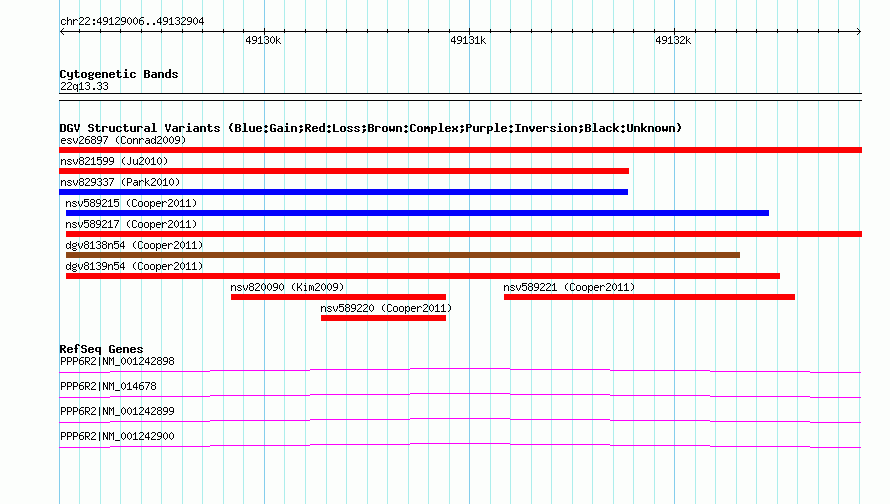Click the nsv820090 (Kim2009) label
The width and height of the screenshot is (890, 504).
point(287,287)
